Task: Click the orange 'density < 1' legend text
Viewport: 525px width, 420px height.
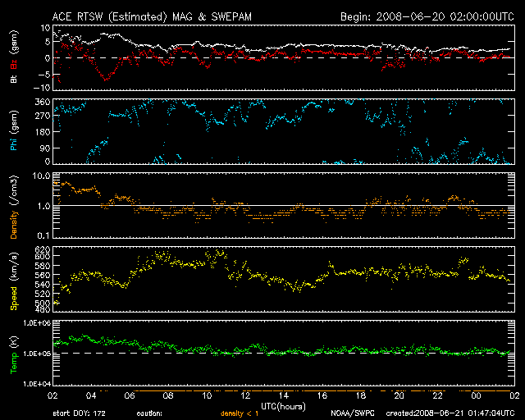Action: tap(240, 413)
